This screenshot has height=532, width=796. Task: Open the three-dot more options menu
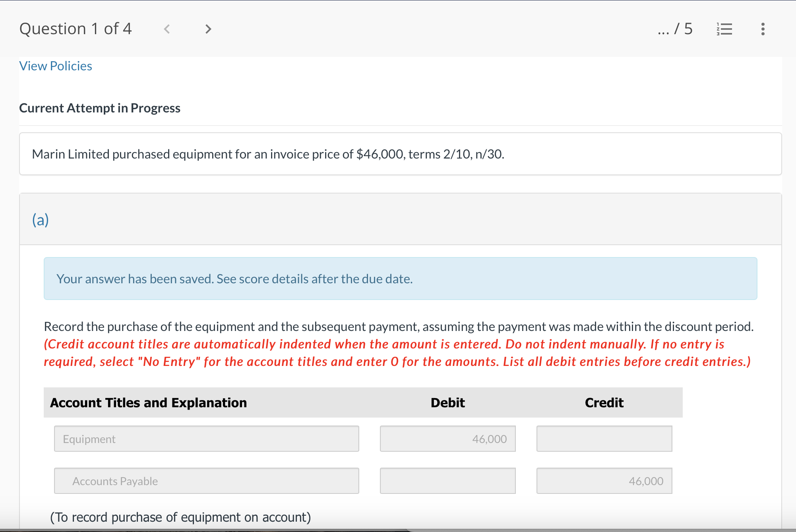pyautogui.click(x=763, y=29)
